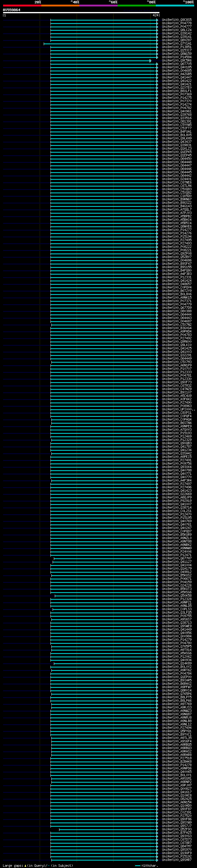Click the green ~80% identity legend segment
The height and width of the screenshot is (868, 197).
[x=137, y=6]
